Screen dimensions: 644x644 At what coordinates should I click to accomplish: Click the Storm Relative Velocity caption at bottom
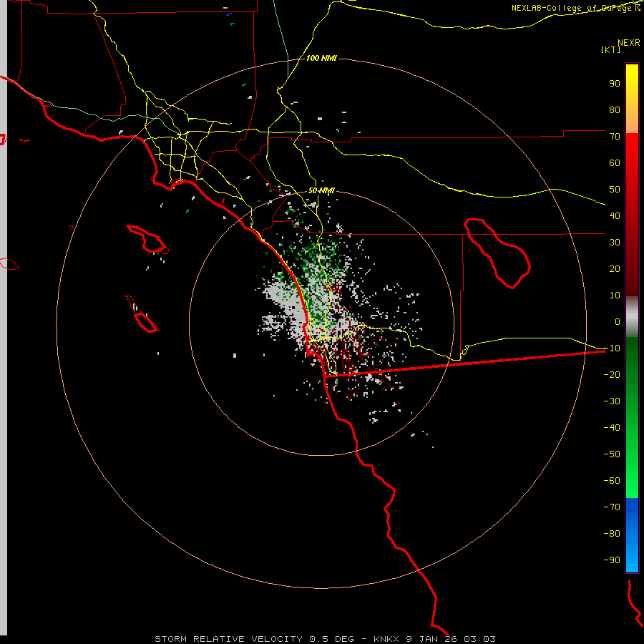(325, 639)
